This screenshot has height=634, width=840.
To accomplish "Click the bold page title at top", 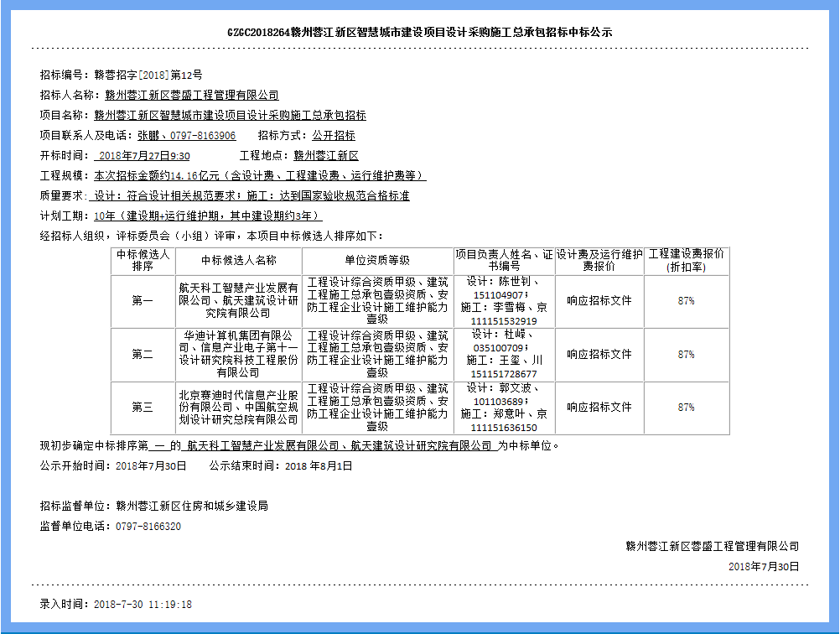I will click(x=419, y=33).
